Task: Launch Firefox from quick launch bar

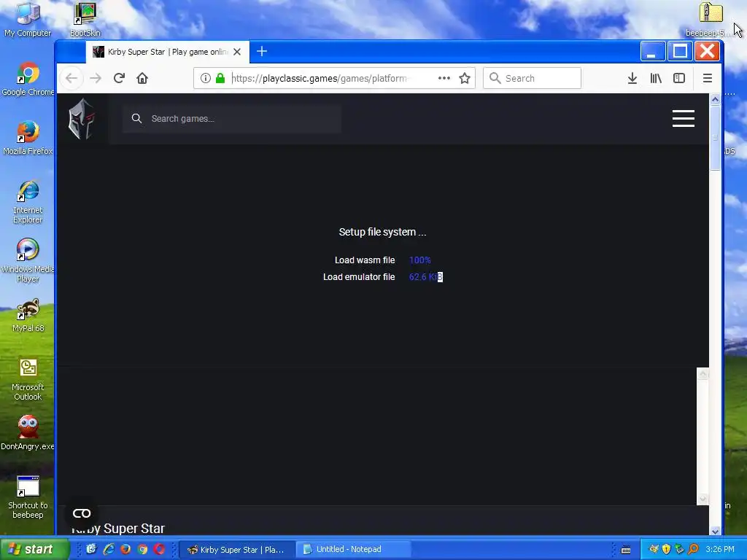Action: (125, 549)
